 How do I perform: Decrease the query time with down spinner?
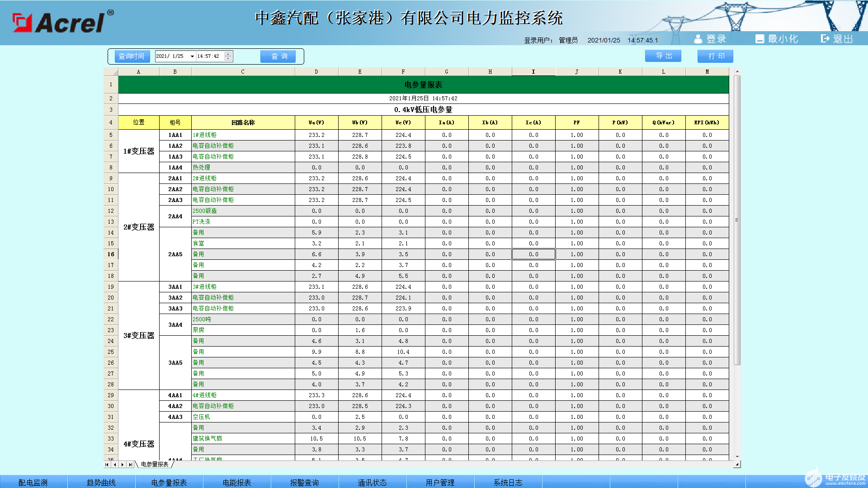click(228, 59)
